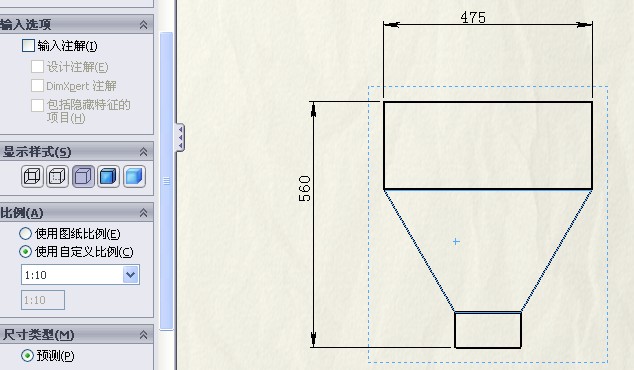The height and width of the screenshot is (370, 634).
Task: Choose 使用自定义比例 radio option
Action: [25, 252]
